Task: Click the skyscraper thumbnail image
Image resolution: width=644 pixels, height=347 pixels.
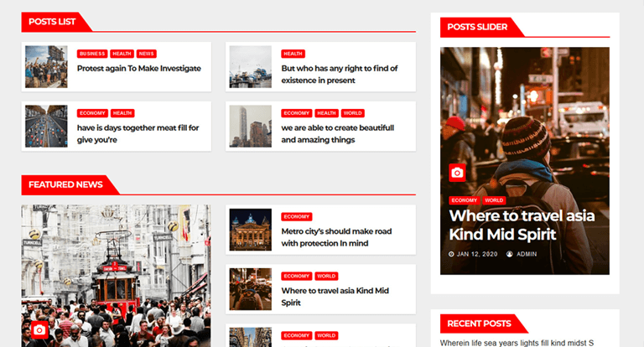Action: coord(251,126)
